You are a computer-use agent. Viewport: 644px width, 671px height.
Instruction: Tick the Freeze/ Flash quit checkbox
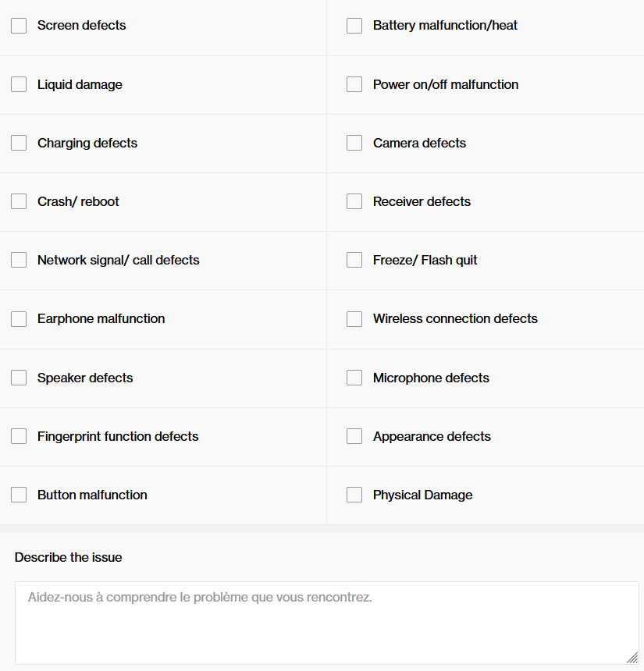(354, 260)
